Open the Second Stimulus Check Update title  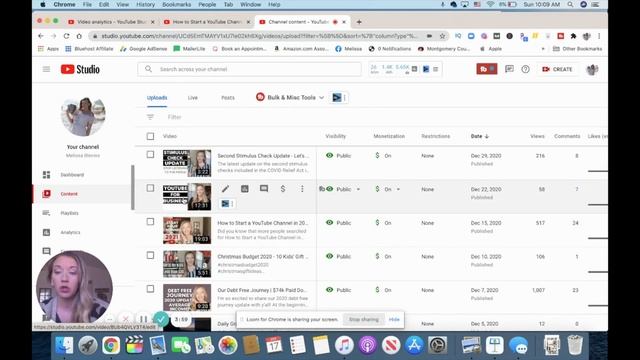(263, 156)
